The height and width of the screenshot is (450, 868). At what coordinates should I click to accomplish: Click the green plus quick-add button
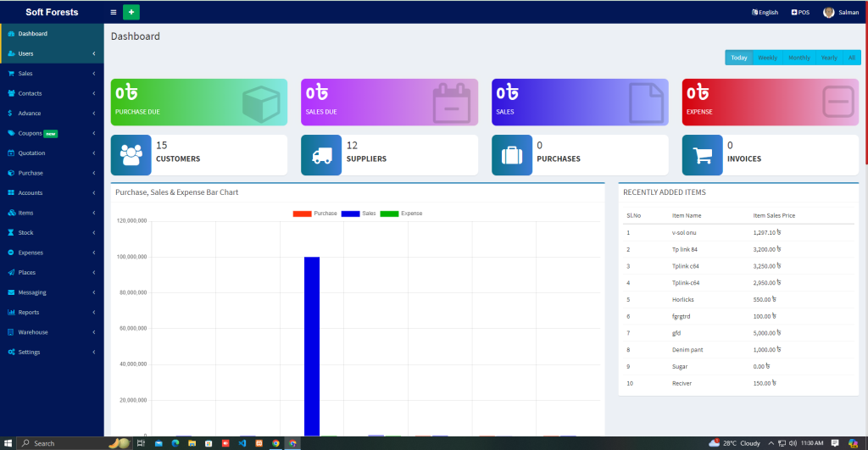[131, 13]
